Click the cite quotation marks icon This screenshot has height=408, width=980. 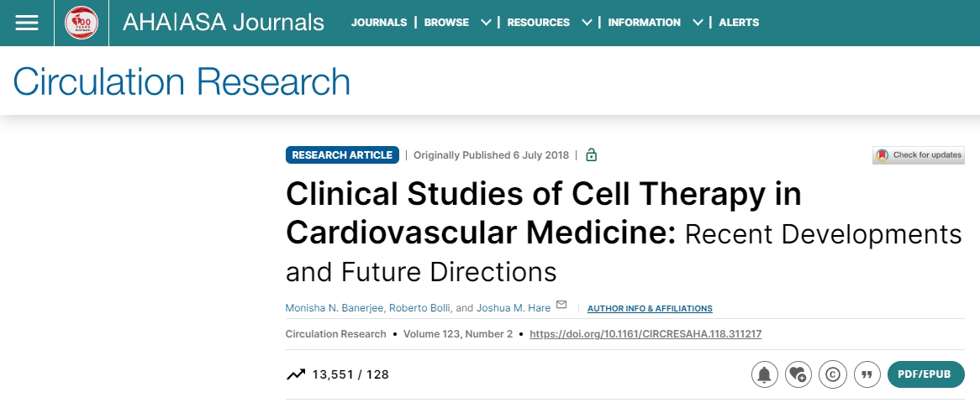coord(867,374)
